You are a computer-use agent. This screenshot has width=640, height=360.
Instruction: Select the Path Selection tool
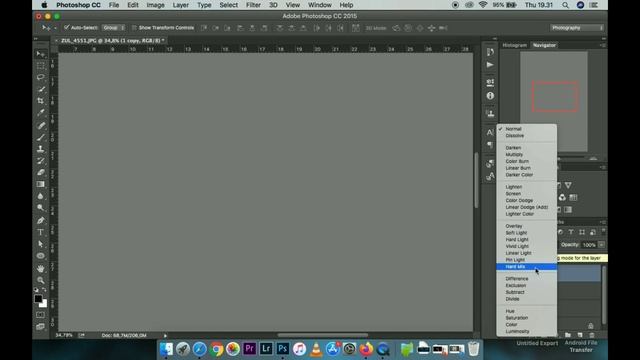40,244
